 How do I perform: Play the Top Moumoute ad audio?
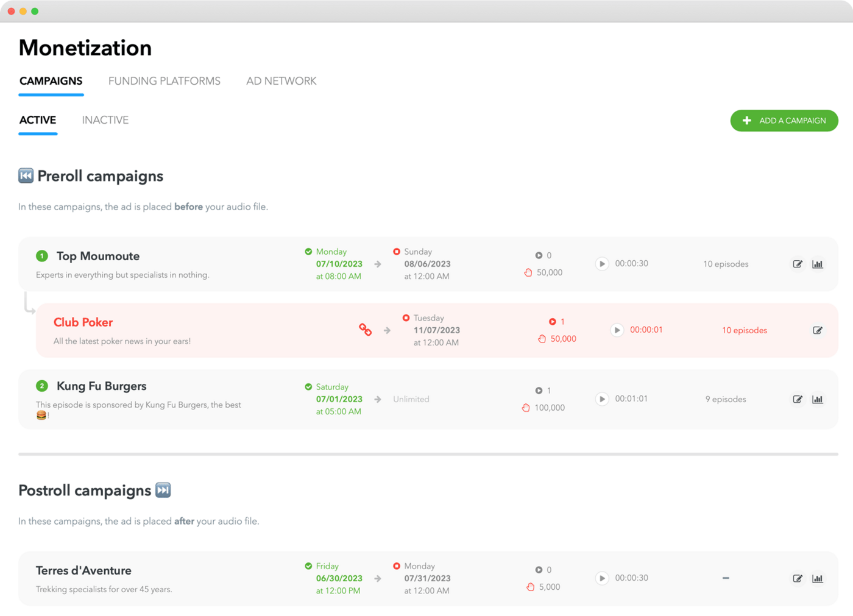602,264
